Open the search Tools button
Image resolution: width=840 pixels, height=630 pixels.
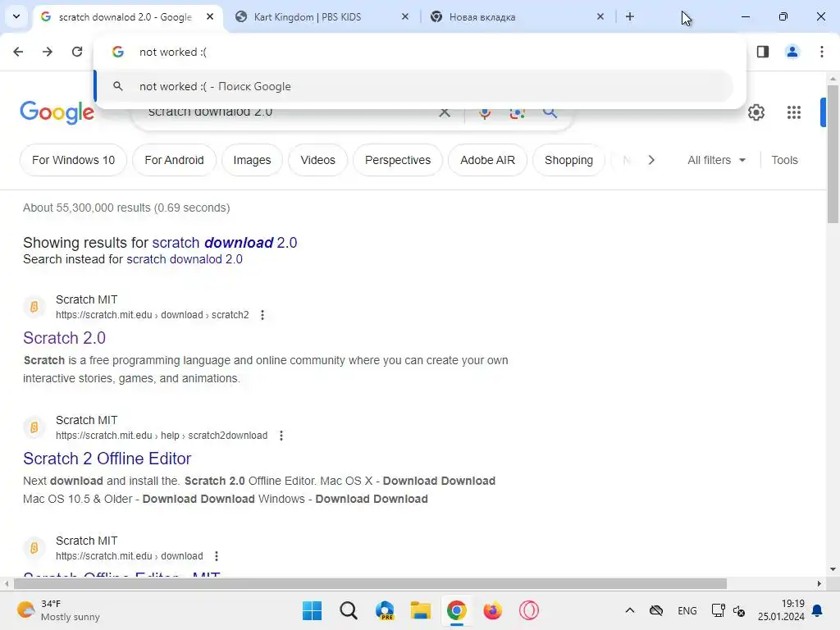[x=784, y=160]
